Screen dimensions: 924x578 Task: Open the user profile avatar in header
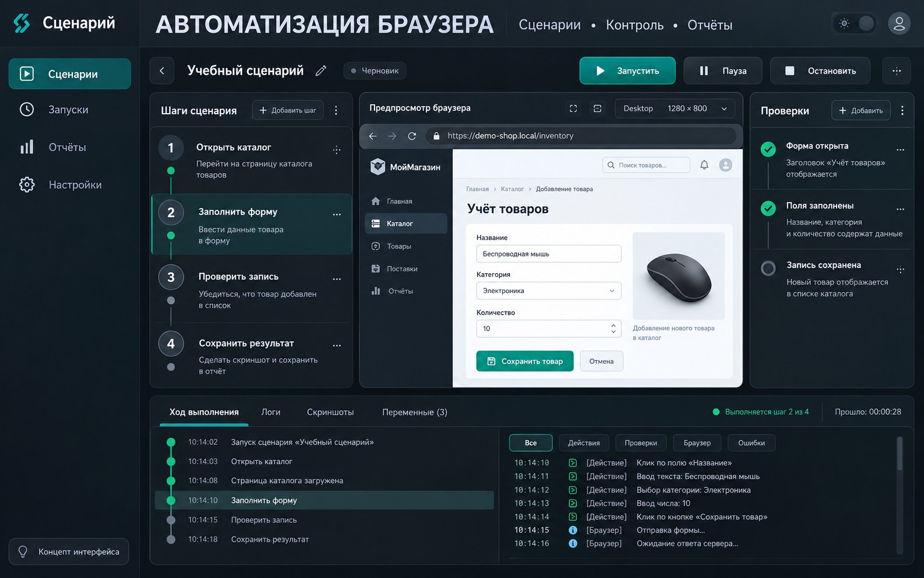(899, 23)
